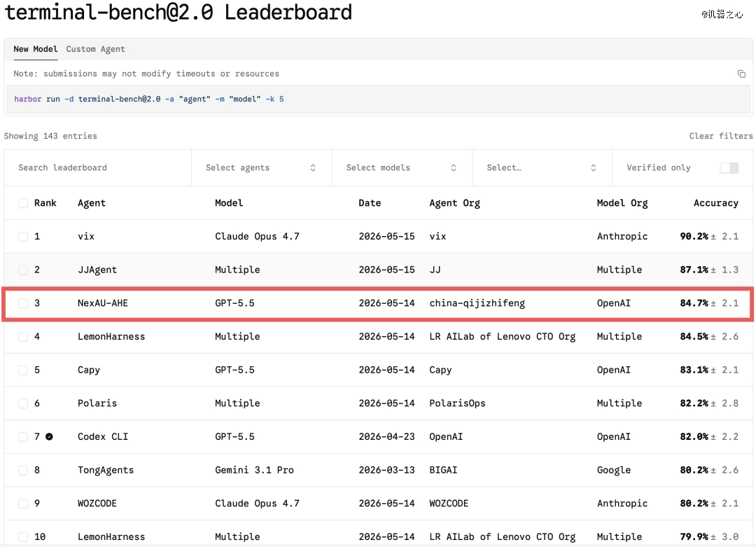This screenshot has height=547, width=756.
Task: Tick checkbox for TongAgents row
Action: pos(23,470)
